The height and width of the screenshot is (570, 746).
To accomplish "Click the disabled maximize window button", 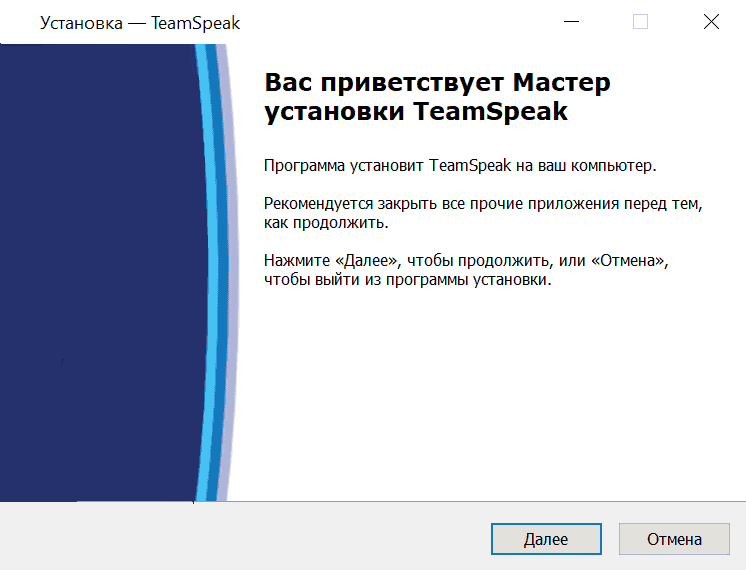I will (640, 22).
